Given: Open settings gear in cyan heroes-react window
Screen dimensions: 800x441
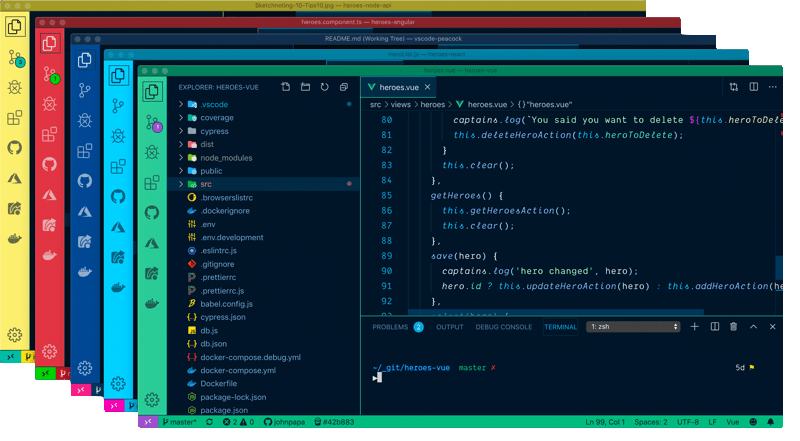Looking at the screenshot, I should (118, 383).
